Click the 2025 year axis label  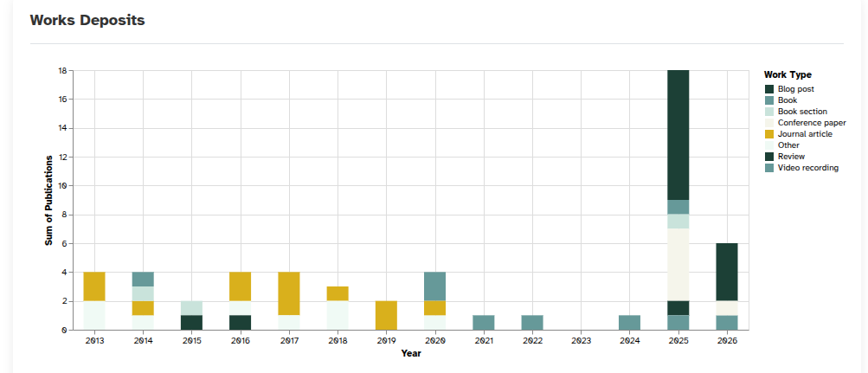coord(678,342)
